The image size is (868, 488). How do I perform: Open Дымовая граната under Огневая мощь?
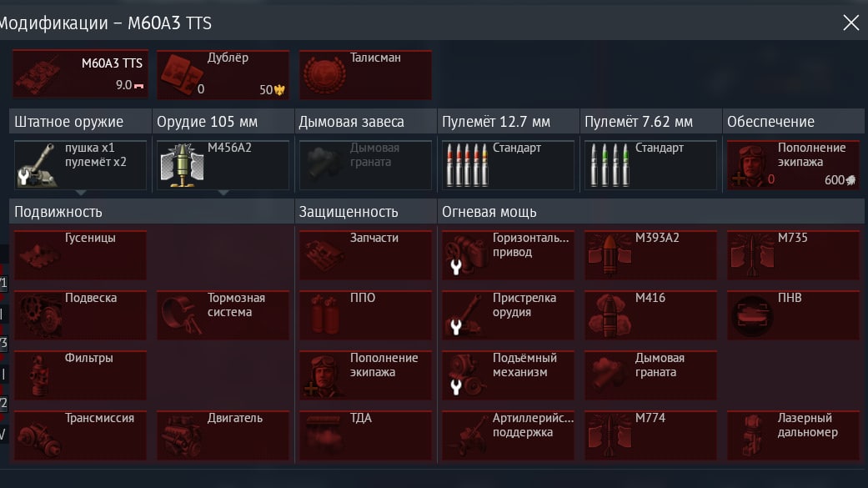click(650, 375)
